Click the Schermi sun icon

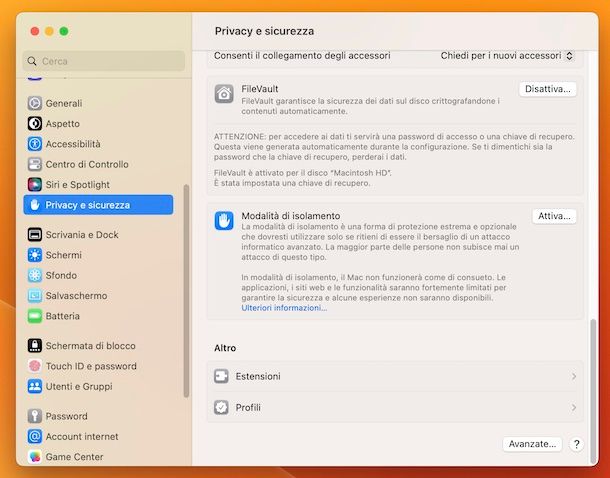click(x=35, y=255)
